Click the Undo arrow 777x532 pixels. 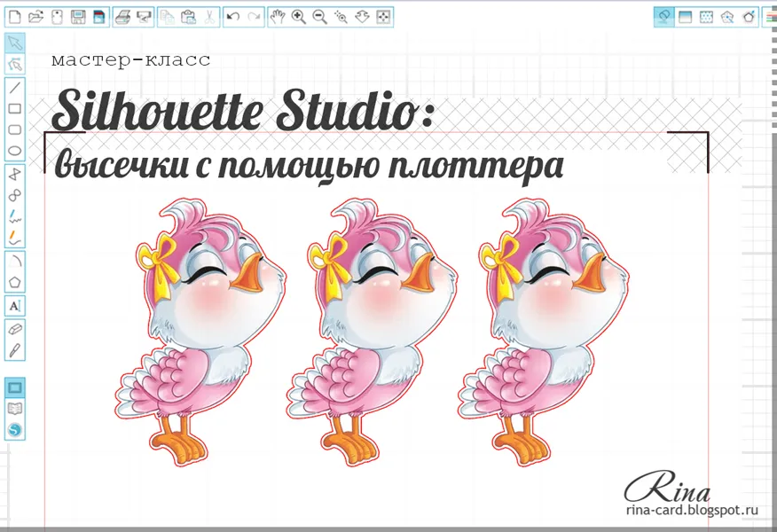[233, 18]
